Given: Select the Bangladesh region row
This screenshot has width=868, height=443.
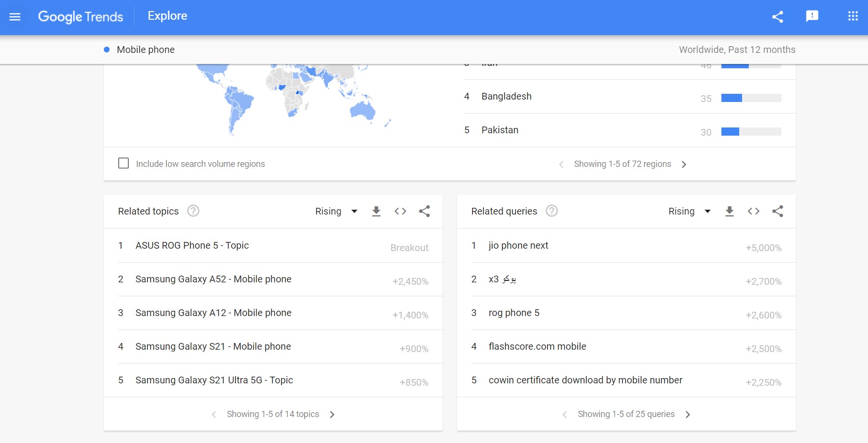Looking at the screenshot, I should pos(630,97).
